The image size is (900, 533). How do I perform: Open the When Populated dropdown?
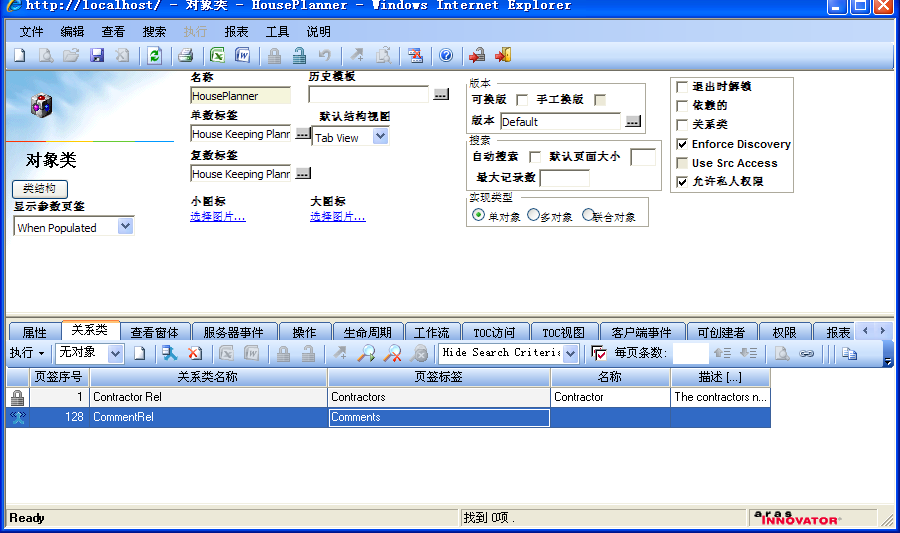[125, 226]
